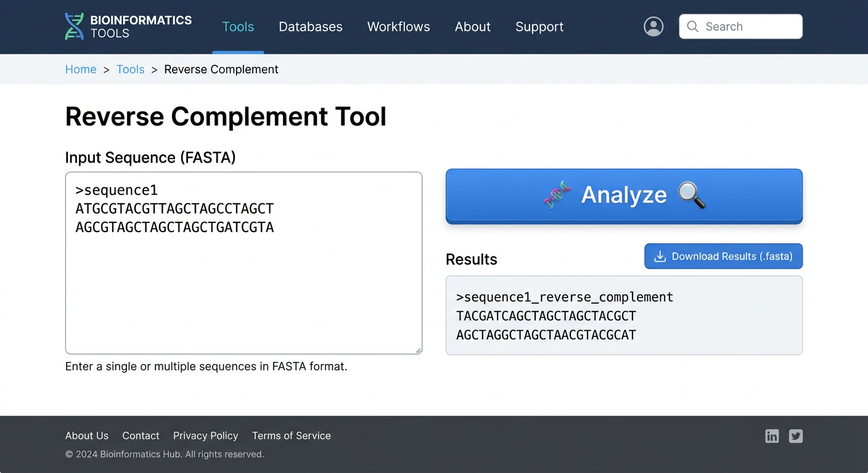868x473 pixels.
Task: Open the LinkedIn footer icon
Action: 772,436
